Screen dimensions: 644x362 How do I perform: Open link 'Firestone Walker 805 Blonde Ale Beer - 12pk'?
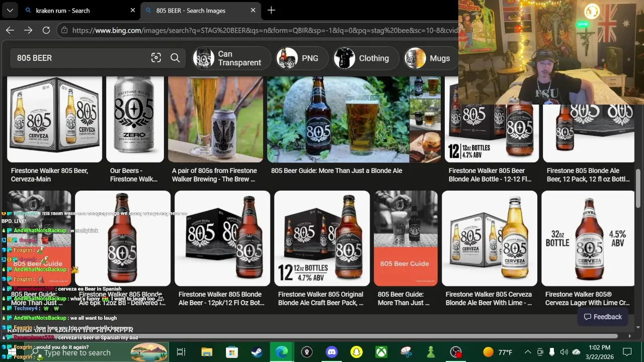221,299
